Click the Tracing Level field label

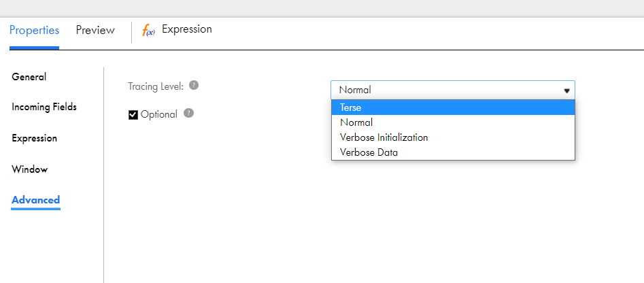coord(156,86)
